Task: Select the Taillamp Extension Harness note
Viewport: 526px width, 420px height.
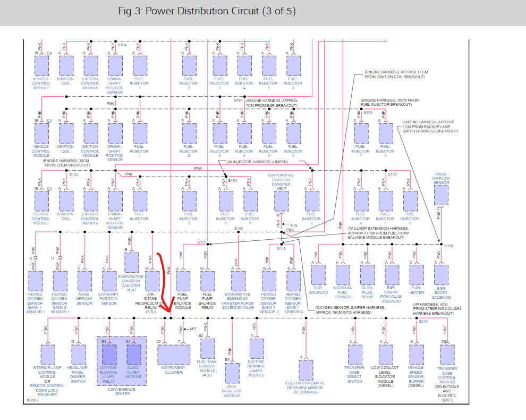Action: click(378, 233)
